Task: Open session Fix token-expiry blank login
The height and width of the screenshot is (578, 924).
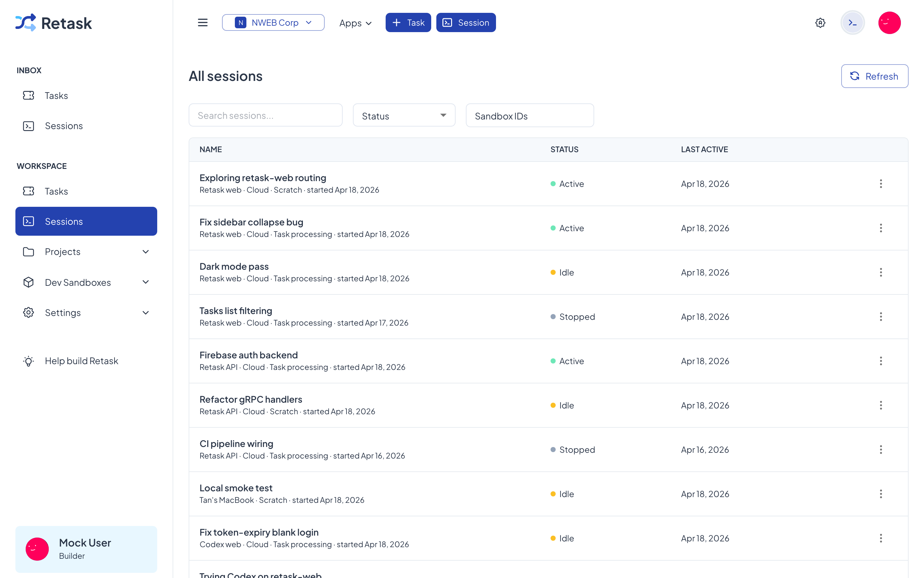Action: 259,532
